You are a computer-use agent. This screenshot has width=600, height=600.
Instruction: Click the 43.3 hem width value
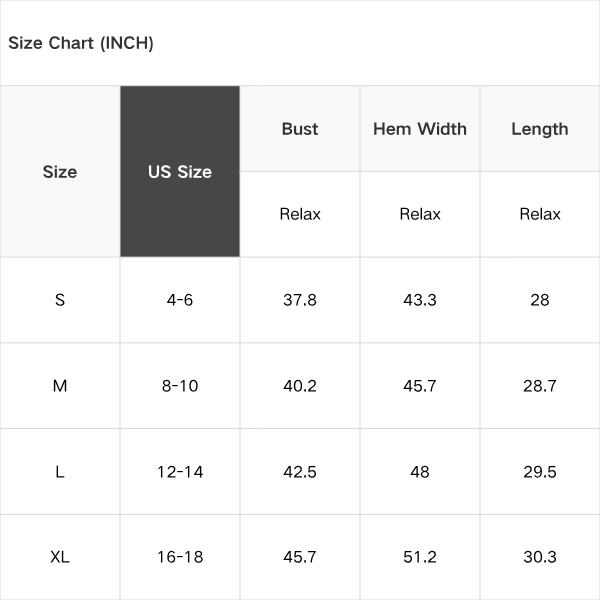[x=420, y=300]
